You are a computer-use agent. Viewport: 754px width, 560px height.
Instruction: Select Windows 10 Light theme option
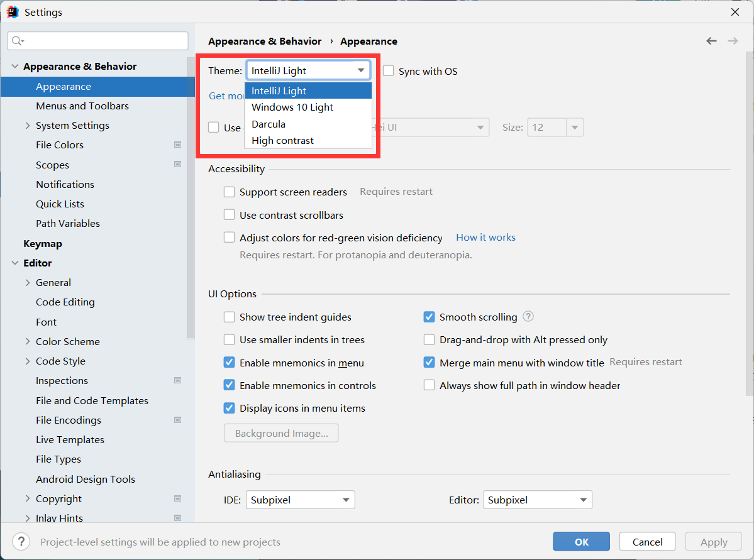coord(308,107)
